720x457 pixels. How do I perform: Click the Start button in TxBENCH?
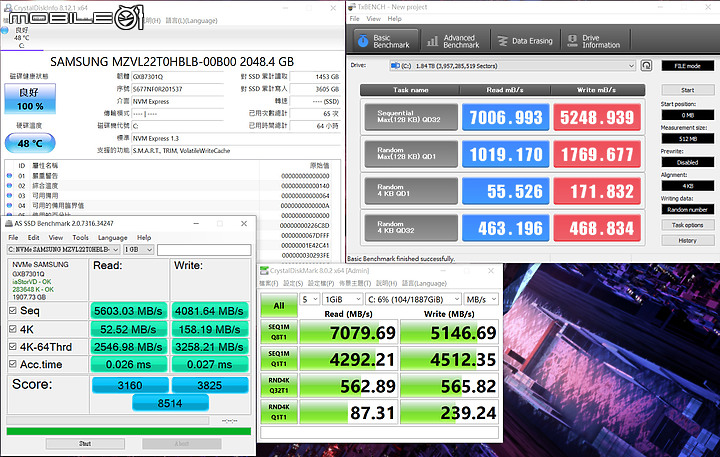pyautogui.click(x=687, y=90)
